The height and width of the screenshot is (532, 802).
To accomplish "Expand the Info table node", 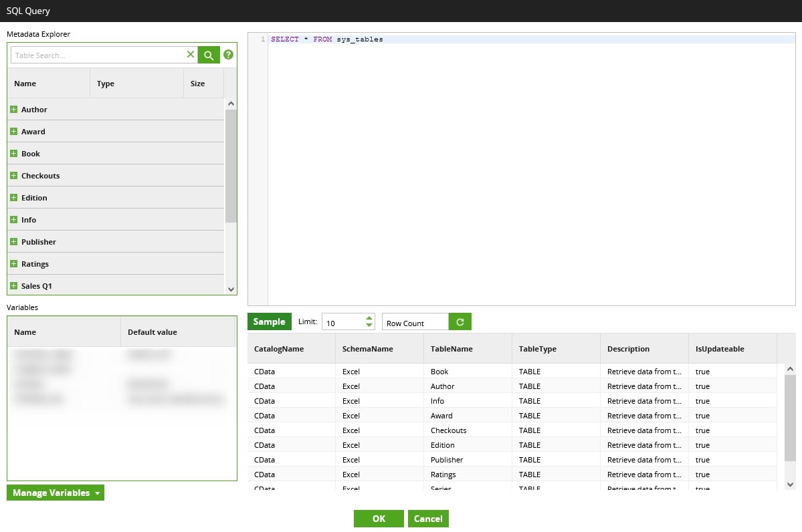I will tap(14, 219).
